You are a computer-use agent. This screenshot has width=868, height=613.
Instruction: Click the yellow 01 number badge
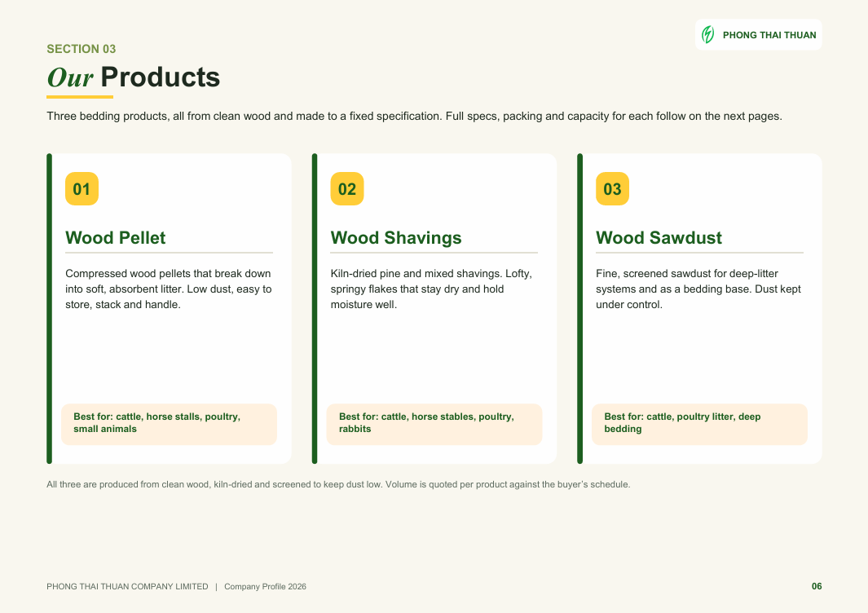[x=82, y=189]
